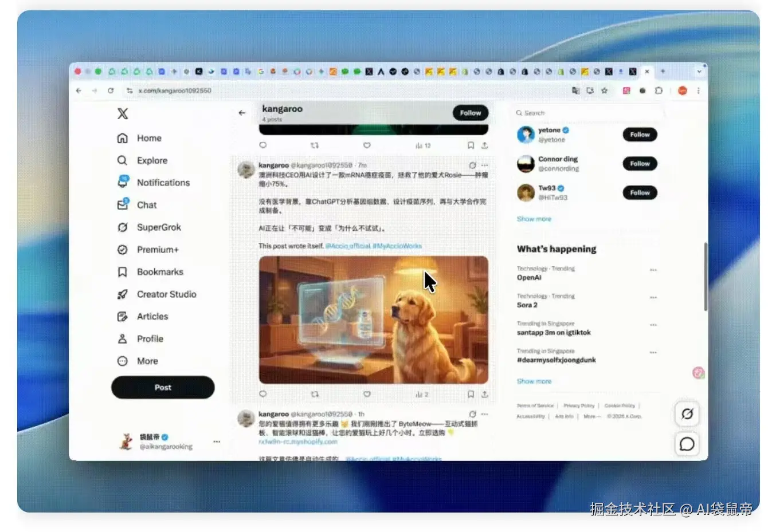Open the golden retriever DNA image
768x532 pixels.
[x=374, y=320]
